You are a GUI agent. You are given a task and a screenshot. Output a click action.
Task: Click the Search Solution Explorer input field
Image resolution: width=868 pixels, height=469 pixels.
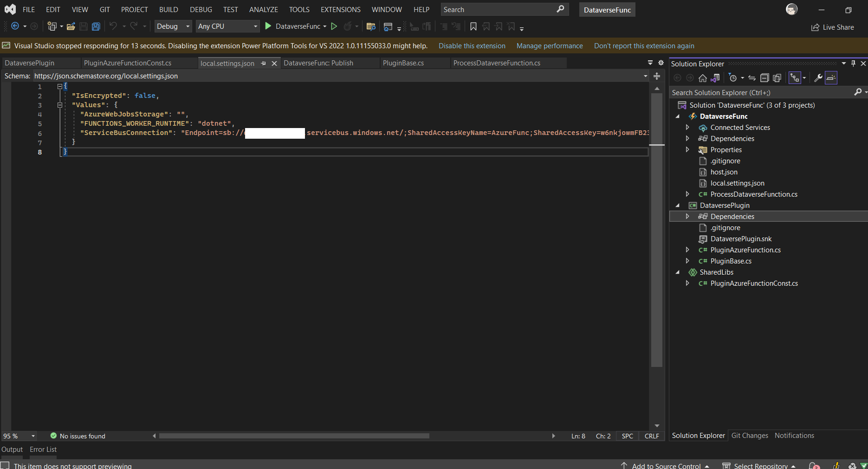tap(761, 93)
